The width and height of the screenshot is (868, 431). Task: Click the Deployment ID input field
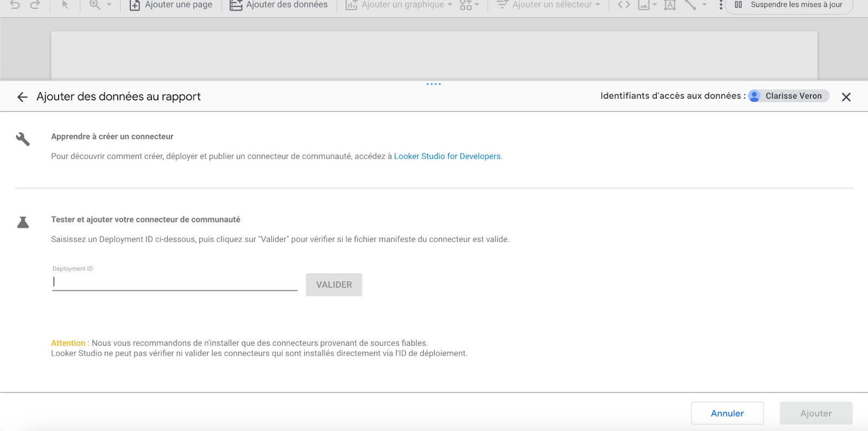click(x=175, y=282)
